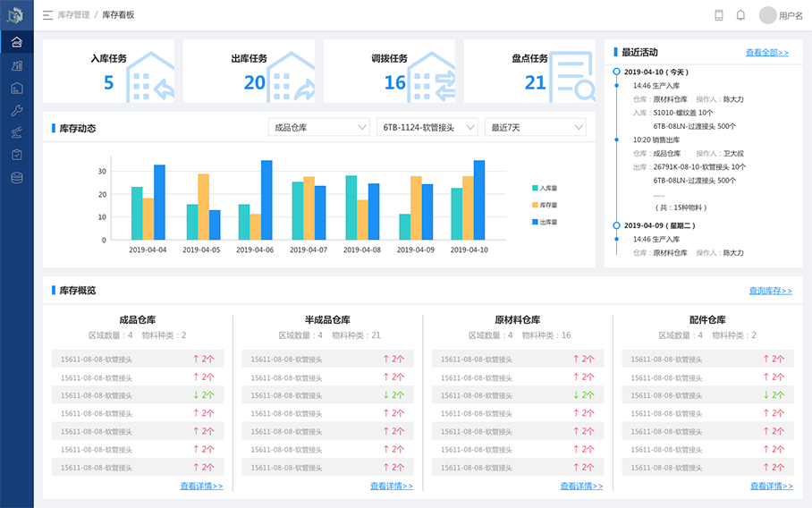Toggle the 出库量 legend series
This screenshot has height=508, width=812.
point(545,222)
